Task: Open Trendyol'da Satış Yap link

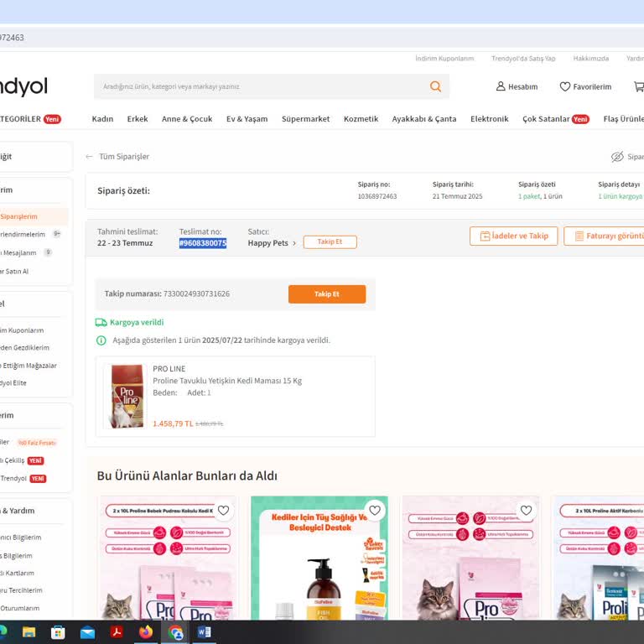Action: tap(523, 59)
